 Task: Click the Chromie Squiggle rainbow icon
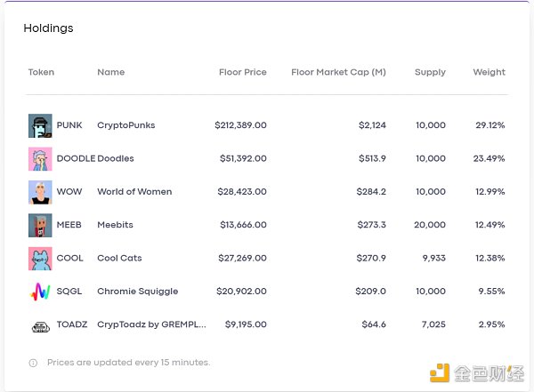(x=40, y=292)
